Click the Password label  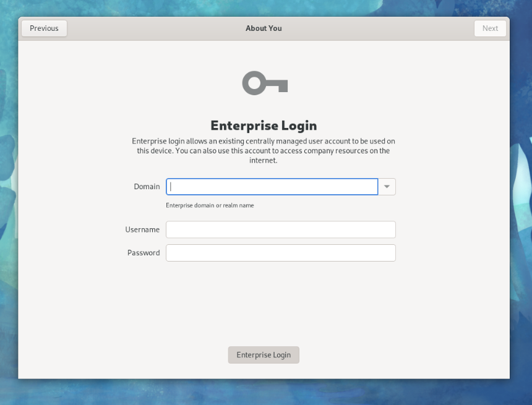click(144, 253)
